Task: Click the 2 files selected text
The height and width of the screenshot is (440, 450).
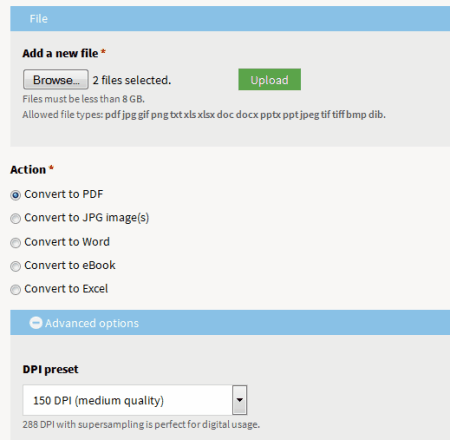Action: (x=132, y=80)
